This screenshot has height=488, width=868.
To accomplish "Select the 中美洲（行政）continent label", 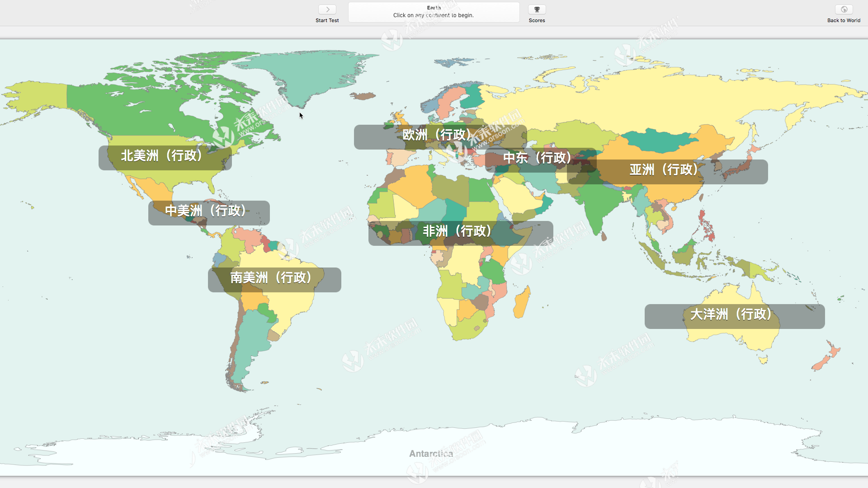I will pos(209,213).
